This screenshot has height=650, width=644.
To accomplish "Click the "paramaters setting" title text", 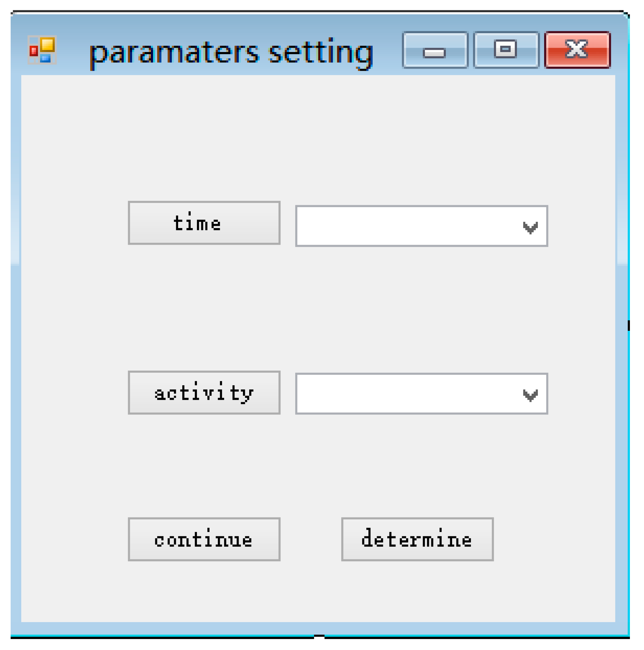I will [231, 53].
